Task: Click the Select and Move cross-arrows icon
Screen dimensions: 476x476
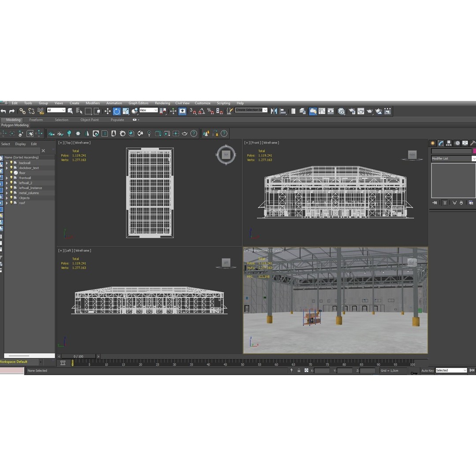Action: [x=108, y=111]
